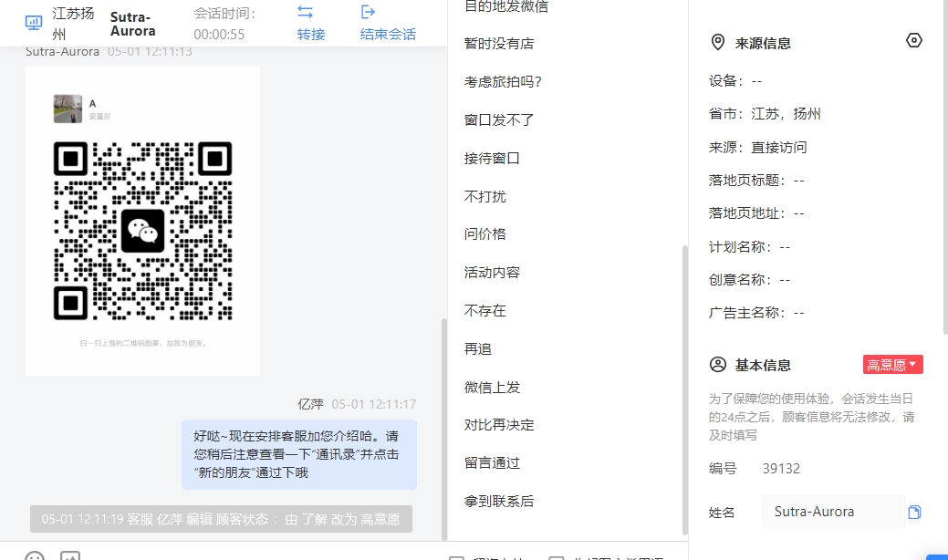The image size is (948, 560).
Task: Click the 来源：直接访问 entry
Action: click(757, 148)
